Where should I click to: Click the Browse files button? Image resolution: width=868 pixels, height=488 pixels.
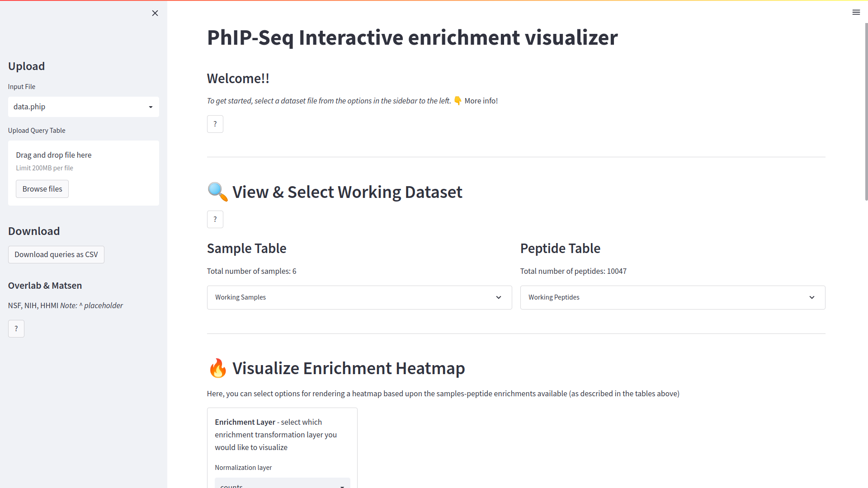pyautogui.click(x=42, y=189)
